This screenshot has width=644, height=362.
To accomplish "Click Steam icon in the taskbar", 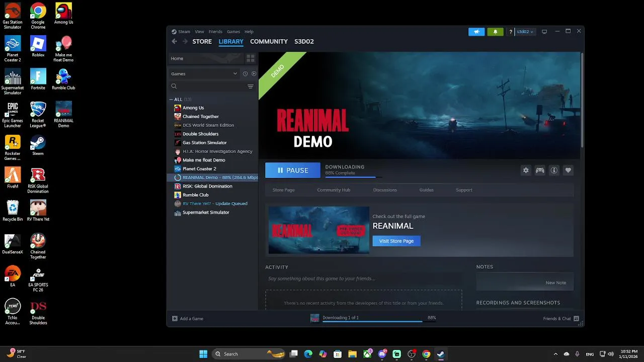I will (441, 354).
